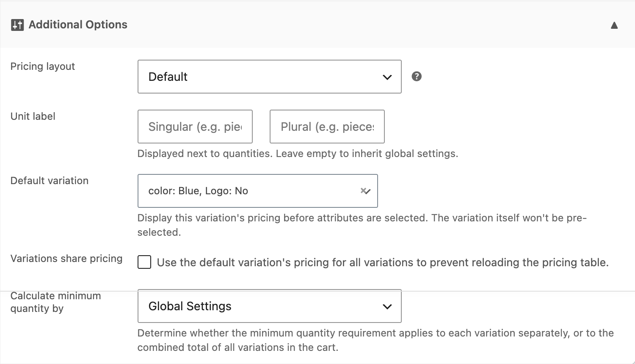Click the 'Displayed next to quantities' hint text

pyautogui.click(x=298, y=154)
